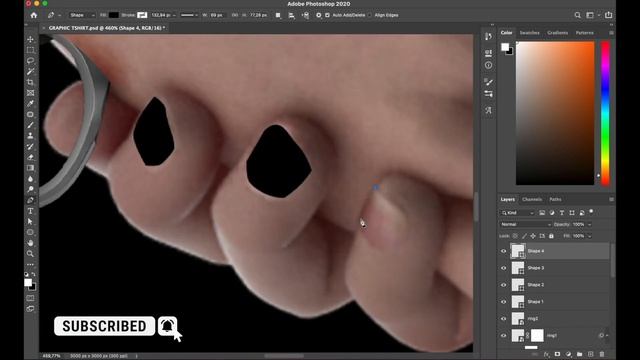Create a new group folder

(580, 354)
